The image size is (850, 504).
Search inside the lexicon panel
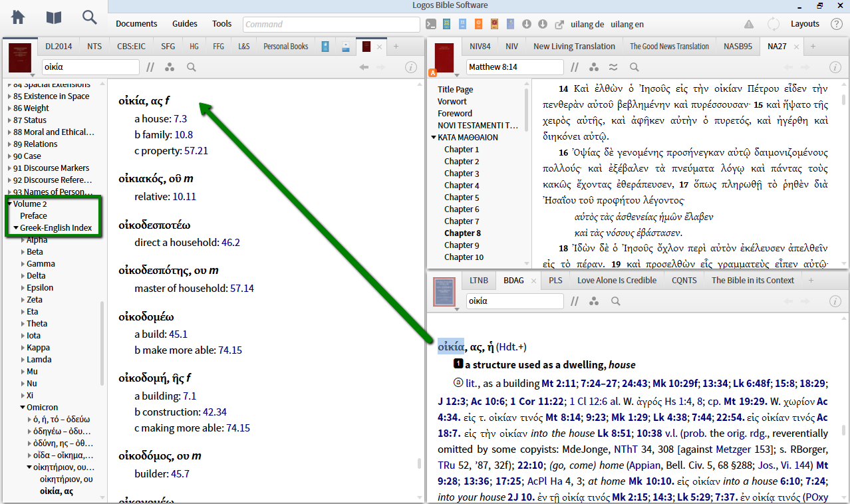point(192,67)
